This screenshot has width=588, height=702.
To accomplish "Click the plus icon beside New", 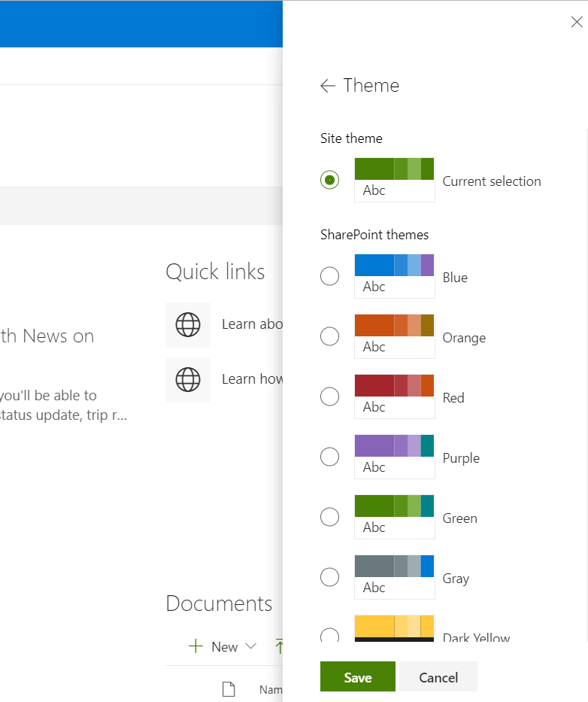I will click(x=195, y=646).
